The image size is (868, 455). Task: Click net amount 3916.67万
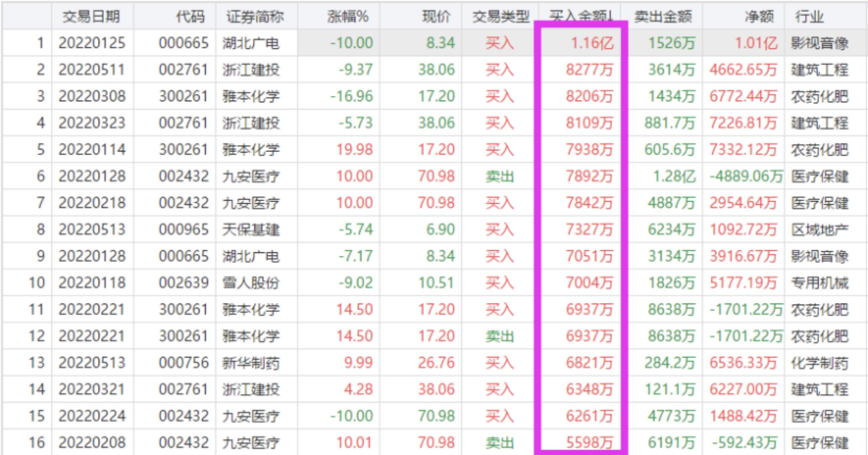tap(743, 256)
